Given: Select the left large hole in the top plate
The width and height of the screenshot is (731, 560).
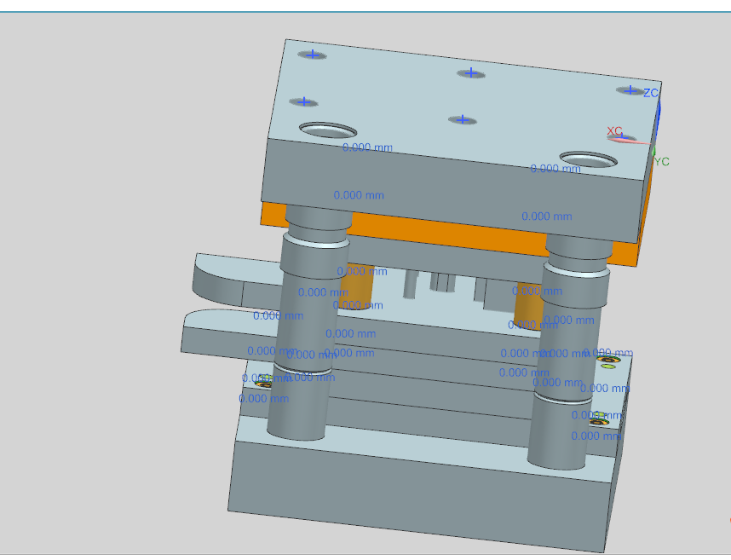Looking at the screenshot, I should [x=328, y=130].
